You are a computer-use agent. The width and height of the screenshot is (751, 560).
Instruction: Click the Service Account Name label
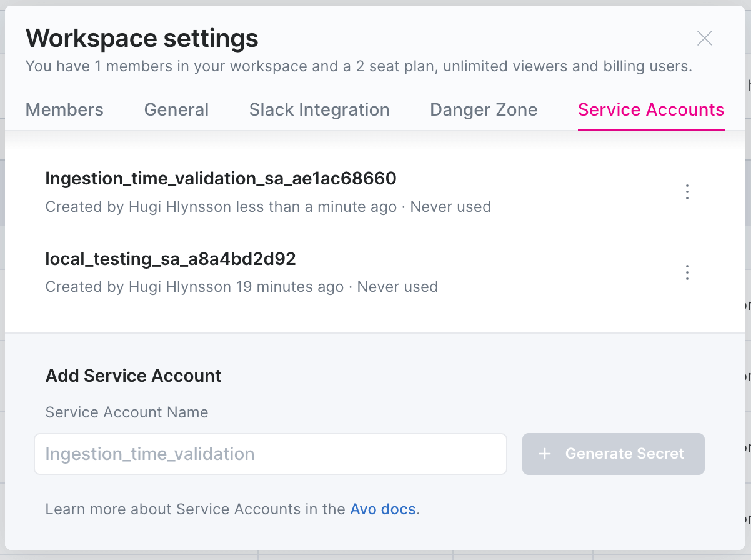point(127,412)
